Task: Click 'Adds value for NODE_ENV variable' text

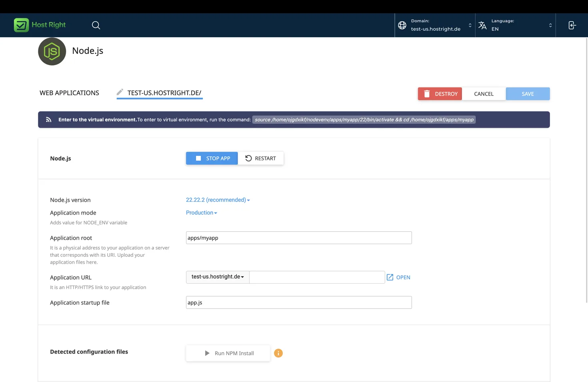Action: (88, 223)
